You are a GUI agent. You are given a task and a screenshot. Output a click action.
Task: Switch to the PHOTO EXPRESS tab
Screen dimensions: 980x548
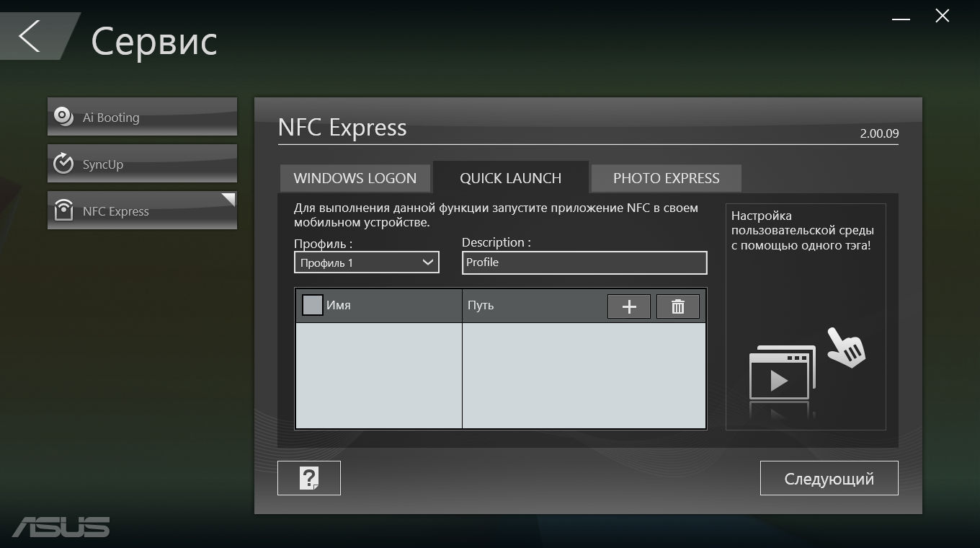[666, 178]
